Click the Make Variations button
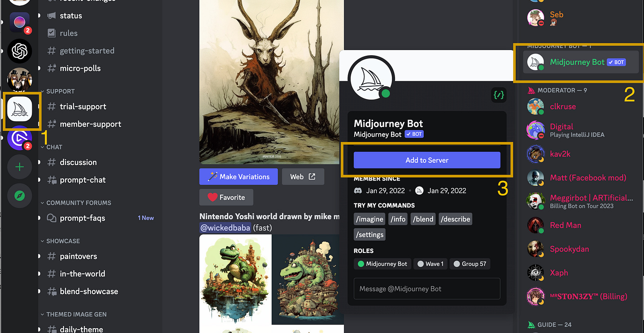644x333 pixels. 238,176
